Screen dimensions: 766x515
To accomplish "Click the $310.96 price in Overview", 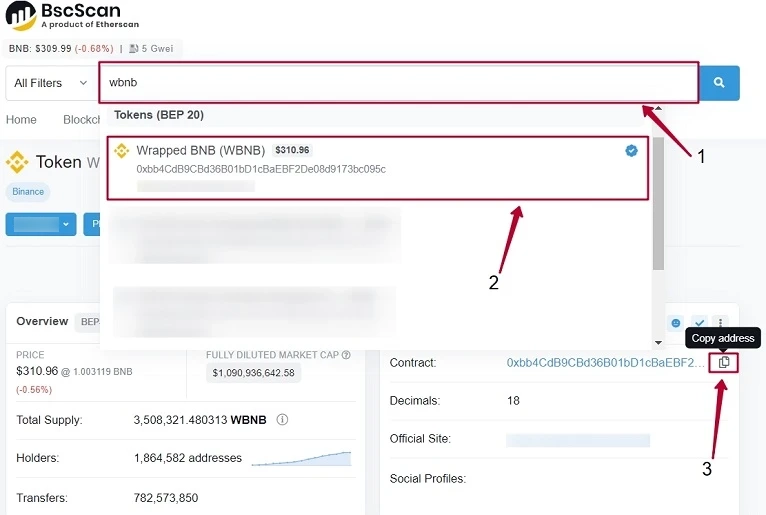I will [37, 371].
